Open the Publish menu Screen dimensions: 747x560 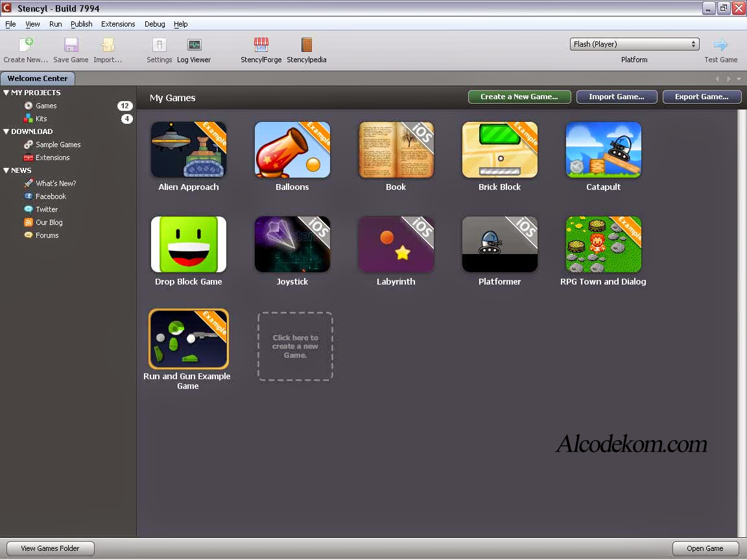click(81, 24)
